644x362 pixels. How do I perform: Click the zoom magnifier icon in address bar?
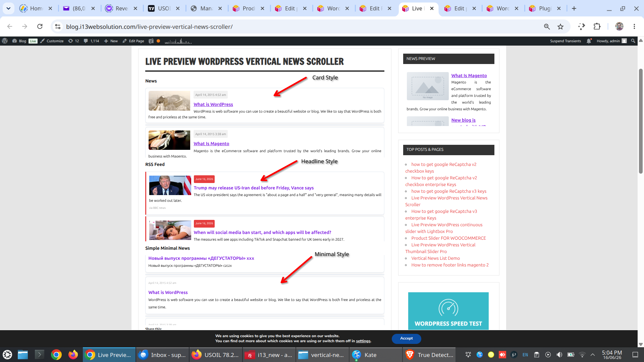pyautogui.click(x=547, y=26)
